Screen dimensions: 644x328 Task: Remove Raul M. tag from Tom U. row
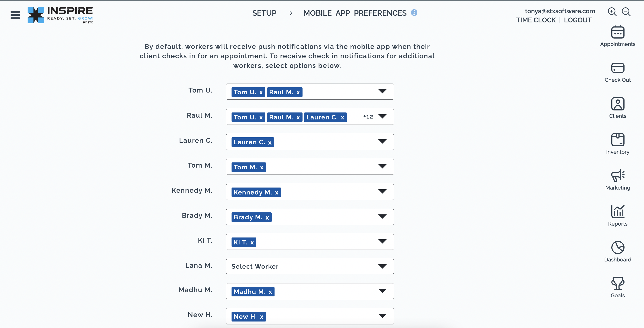click(298, 92)
